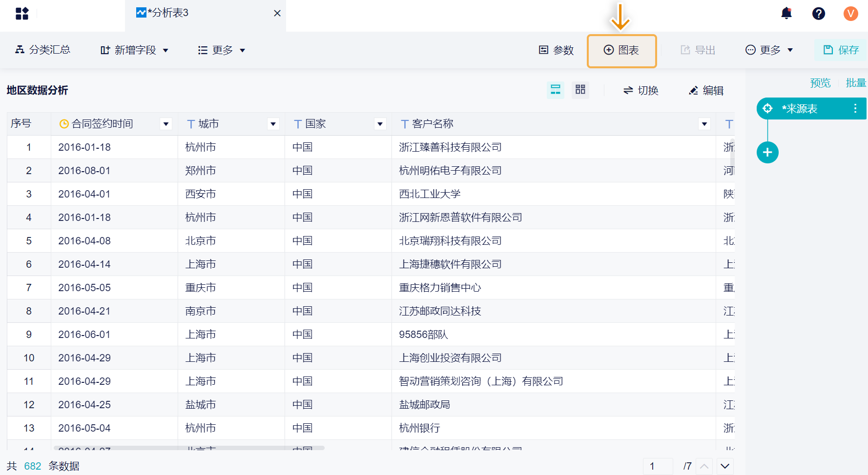Select the 序号 column header
This screenshot has height=475, width=868.
[29, 124]
